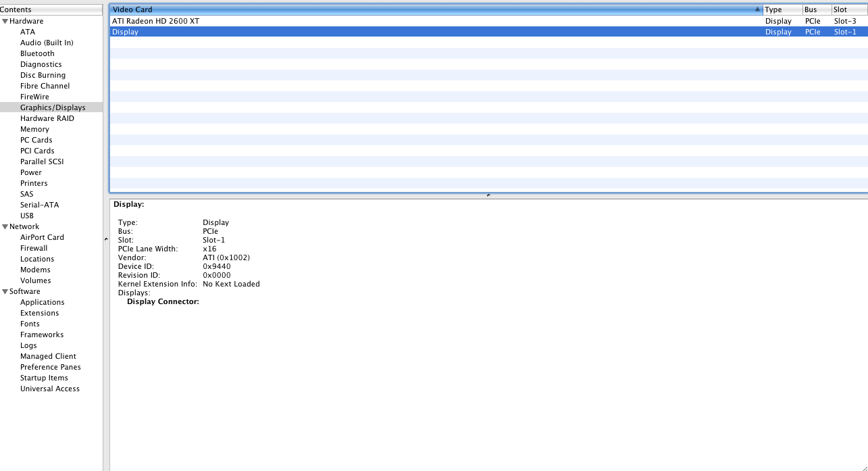Select Graphics/Displays in the sidebar
This screenshot has height=471, width=868.
pos(51,107)
